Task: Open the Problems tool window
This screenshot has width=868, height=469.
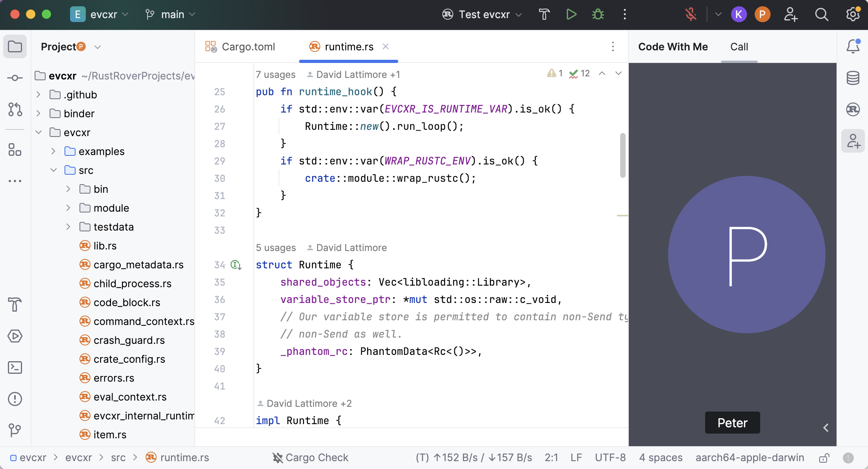Action: click(x=15, y=399)
